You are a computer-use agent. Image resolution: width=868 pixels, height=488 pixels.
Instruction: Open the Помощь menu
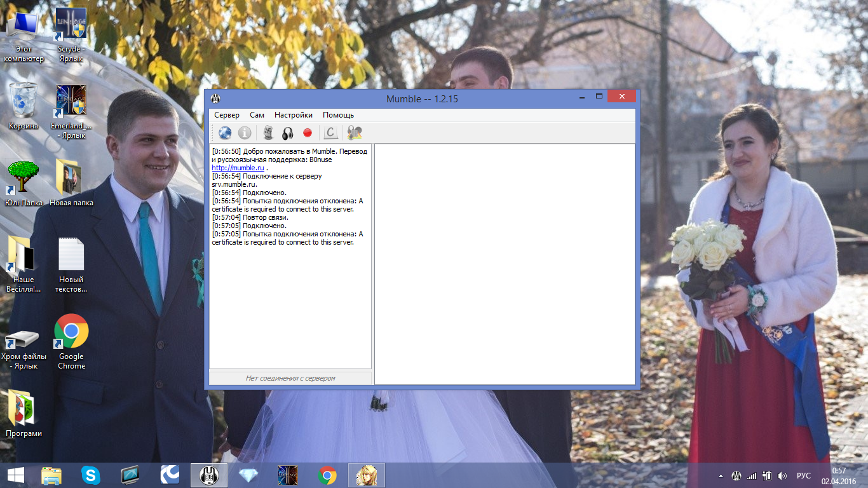point(338,115)
